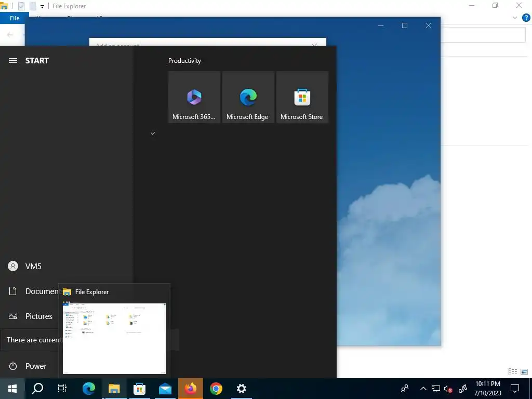Open the clock showing 10:11 PM

pyautogui.click(x=487, y=389)
